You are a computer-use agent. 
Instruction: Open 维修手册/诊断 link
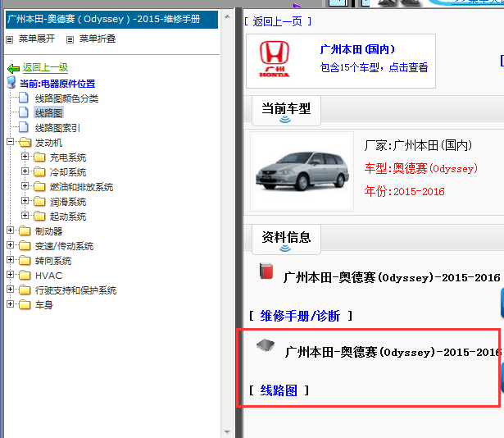click(x=300, y=316)
